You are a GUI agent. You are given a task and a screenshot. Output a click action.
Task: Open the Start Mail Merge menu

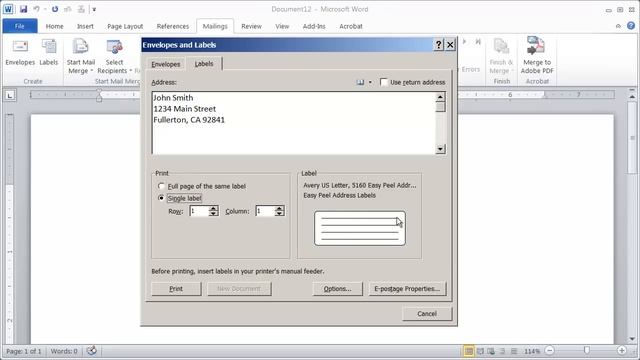[x=80, y=56]
